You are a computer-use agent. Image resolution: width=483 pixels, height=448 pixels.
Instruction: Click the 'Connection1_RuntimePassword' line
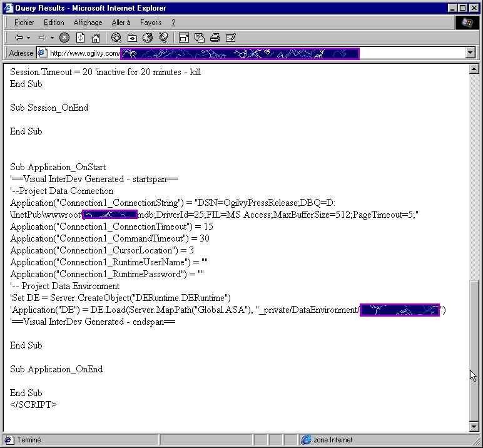[106, 274]
